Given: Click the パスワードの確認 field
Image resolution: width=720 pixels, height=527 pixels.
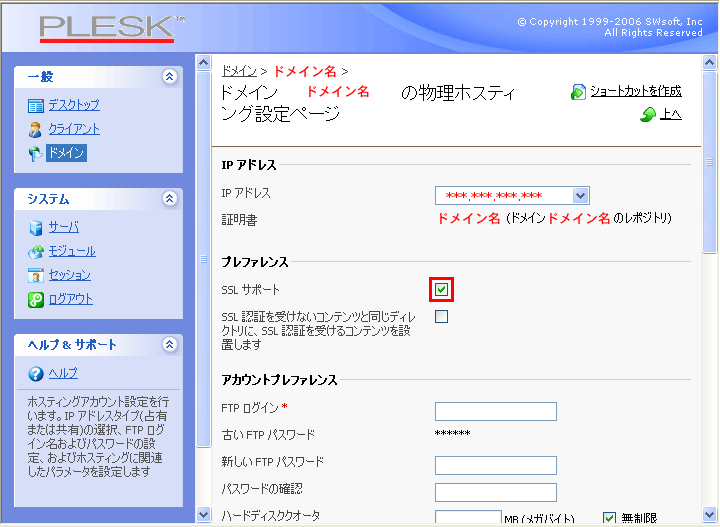Looking at the screenshot, I should click(x=496, y=493).
